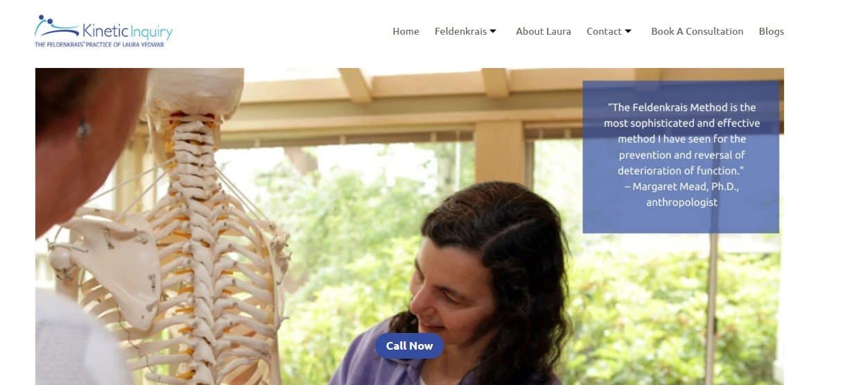Click the Book A Consultation link
Image resolution: width=868 pixels, height=385 pixels.
coord(697,31)
